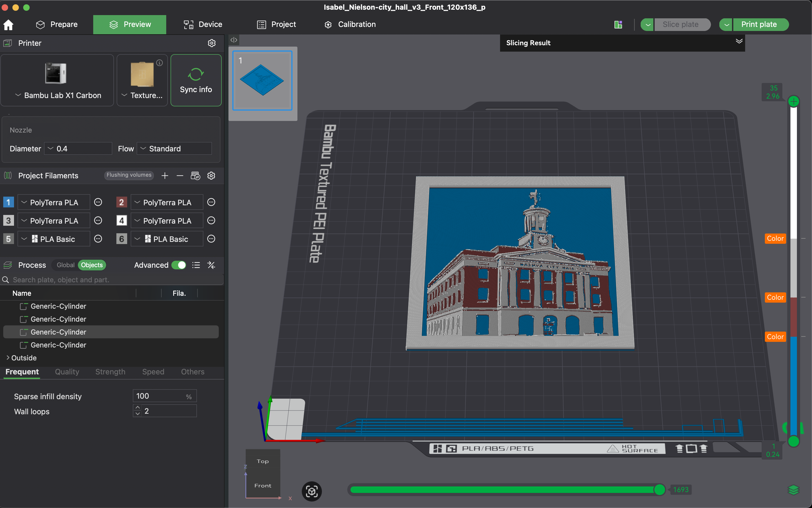The image size is (812, 508).
Task: Open the Device tab
Action: pyautogui.click(x=203, y=25)
